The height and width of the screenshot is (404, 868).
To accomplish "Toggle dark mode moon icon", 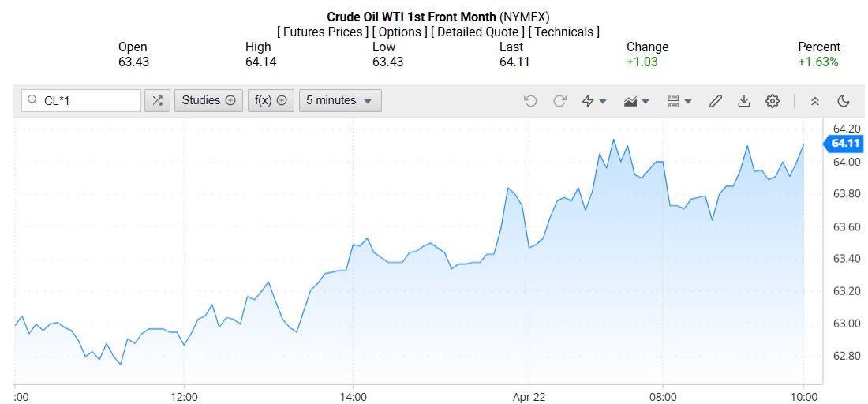I will coord(844,101).
